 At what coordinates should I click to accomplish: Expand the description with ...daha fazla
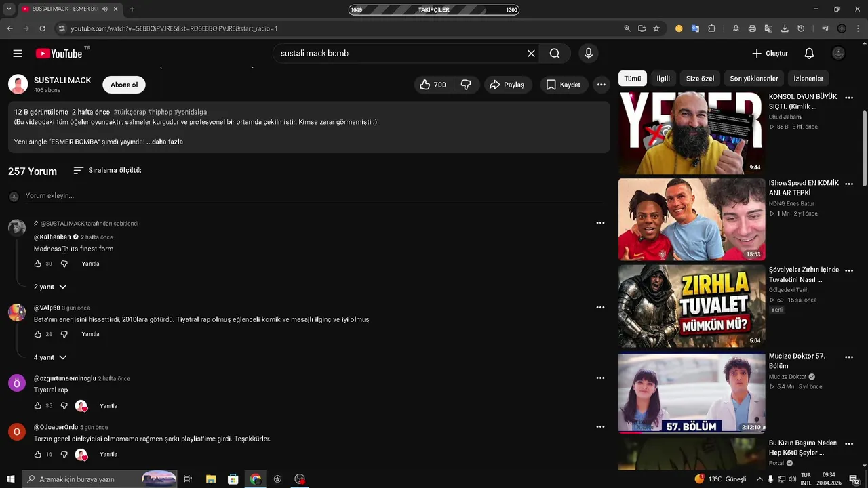pyautogui.click(x=165, y=142)
